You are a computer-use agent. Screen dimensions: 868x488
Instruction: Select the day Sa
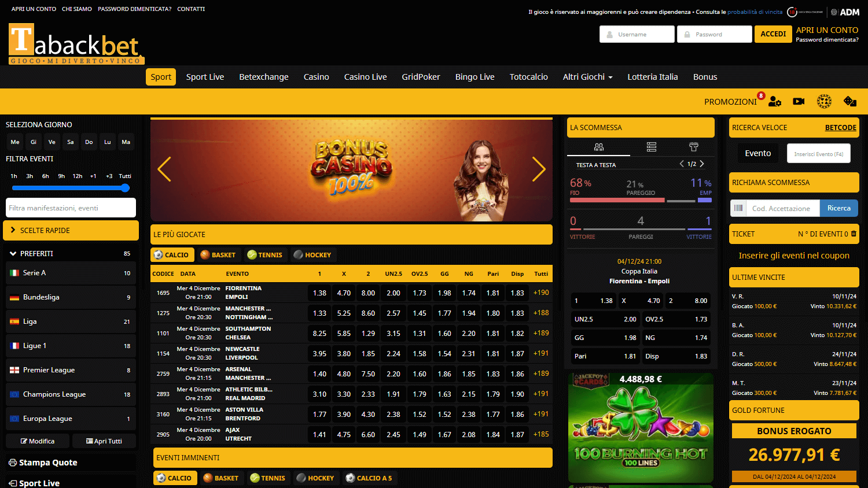click(x=71, y=142)
